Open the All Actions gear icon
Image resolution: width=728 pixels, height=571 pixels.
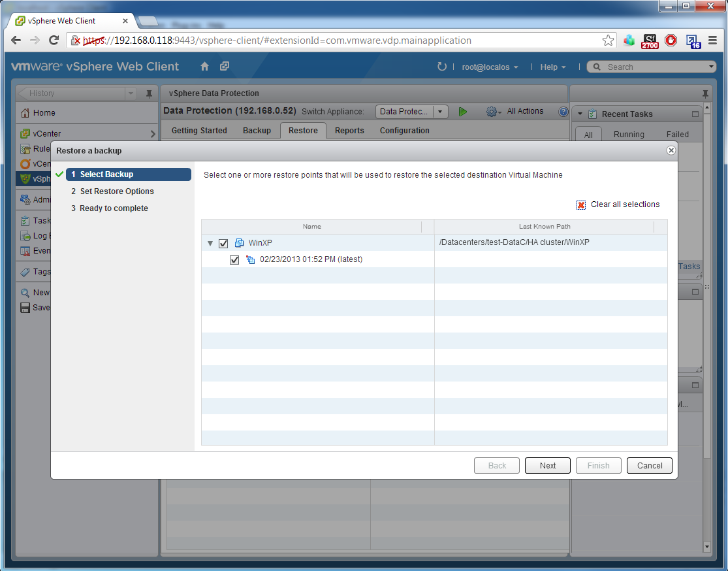coord(493,112)
